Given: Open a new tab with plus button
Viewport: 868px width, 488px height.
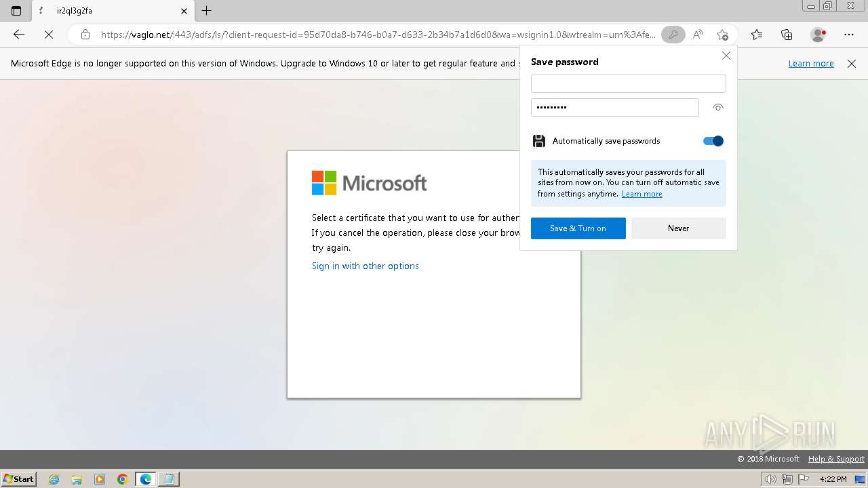Looking at the screenshot, I should coord(207,11).
